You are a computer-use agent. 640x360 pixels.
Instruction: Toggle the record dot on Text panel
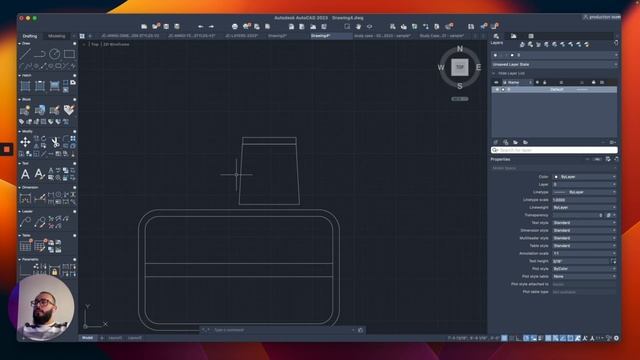coord(74,163)
